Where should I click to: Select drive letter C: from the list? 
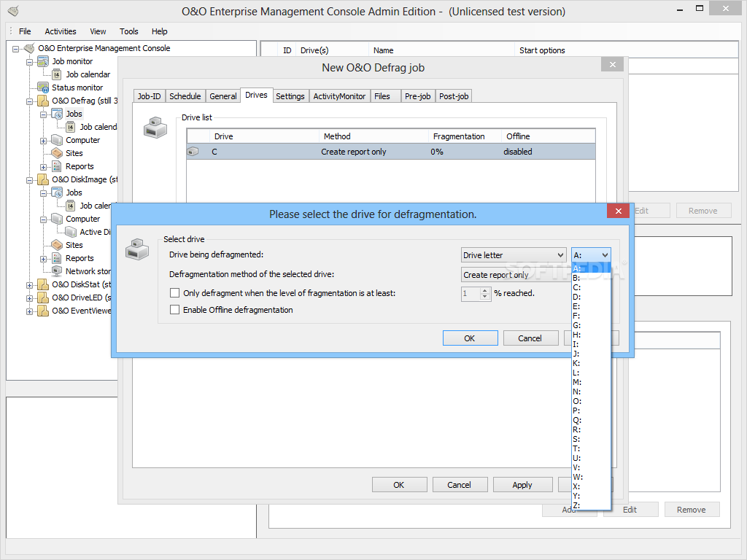[x=591, y=287]
